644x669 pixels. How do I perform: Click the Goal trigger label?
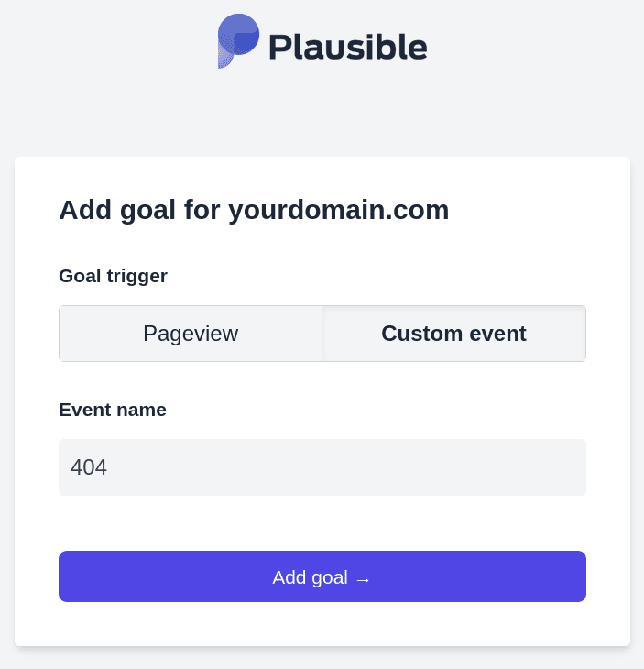point(113,276)
